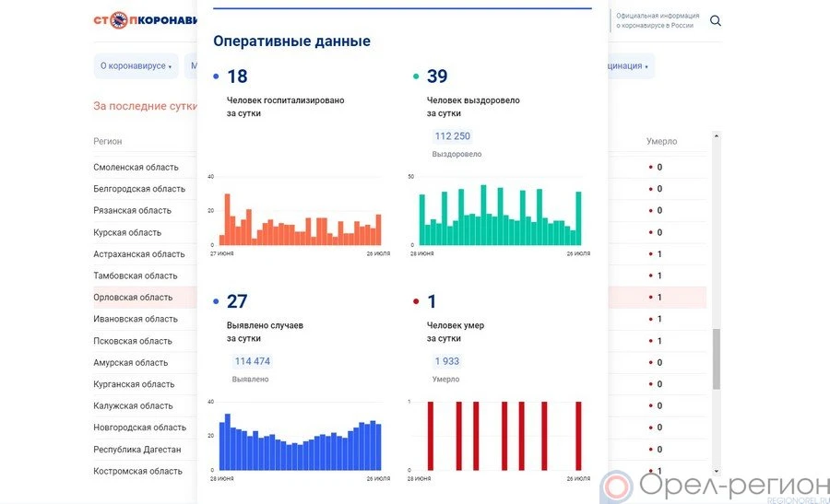
Task: Expand the О коронавирусе dropdown
Action: (x=136, y=66)
